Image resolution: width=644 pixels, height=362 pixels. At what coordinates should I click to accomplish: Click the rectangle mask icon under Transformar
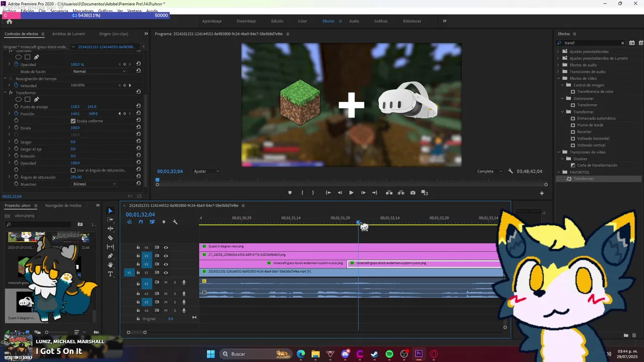[x=28, y=100]
